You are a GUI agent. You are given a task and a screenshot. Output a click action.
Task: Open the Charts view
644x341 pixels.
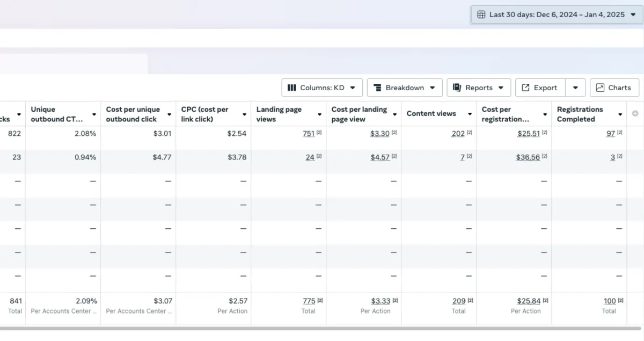coord(614,88)
